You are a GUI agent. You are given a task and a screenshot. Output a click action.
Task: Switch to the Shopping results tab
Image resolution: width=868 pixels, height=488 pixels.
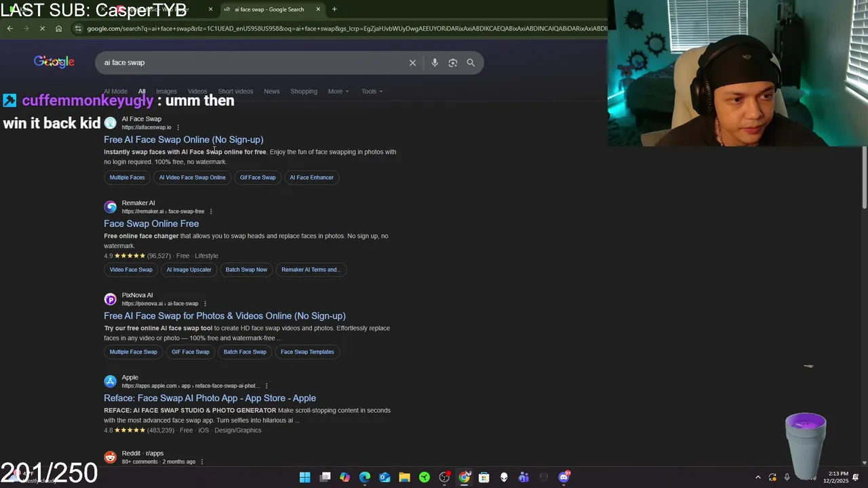pos(304,91)
